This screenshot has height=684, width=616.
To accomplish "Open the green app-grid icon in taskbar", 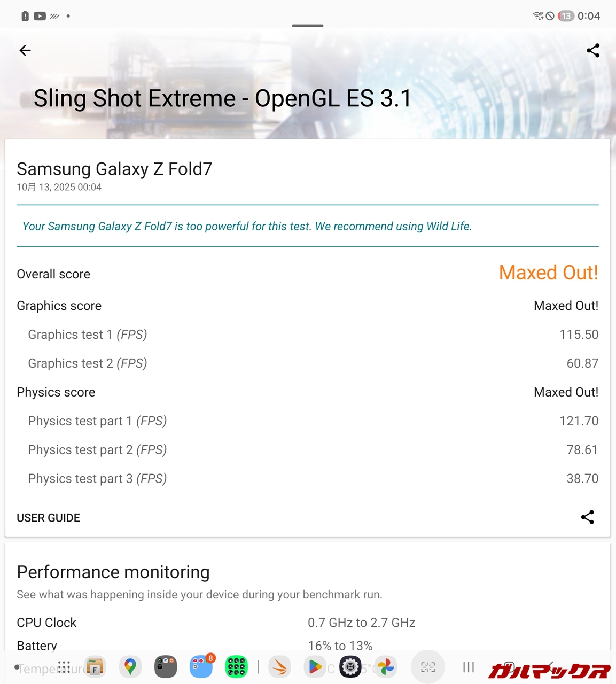I will 236,667.
